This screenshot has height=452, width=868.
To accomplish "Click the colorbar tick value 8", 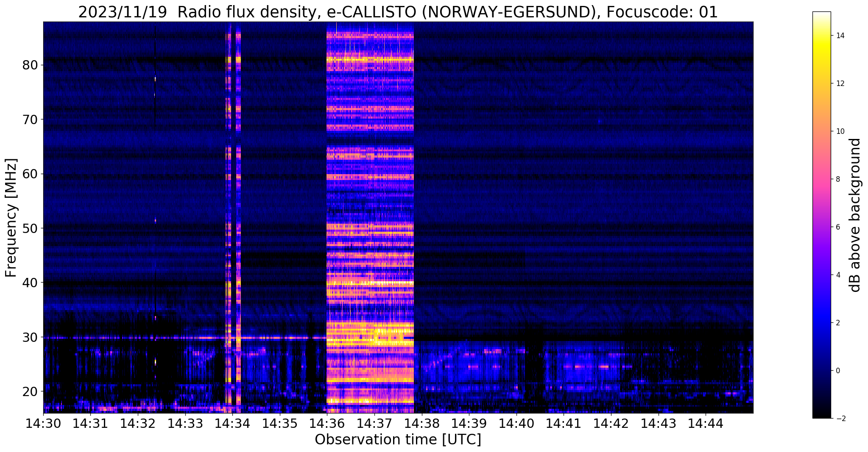I will pos(838,179).
